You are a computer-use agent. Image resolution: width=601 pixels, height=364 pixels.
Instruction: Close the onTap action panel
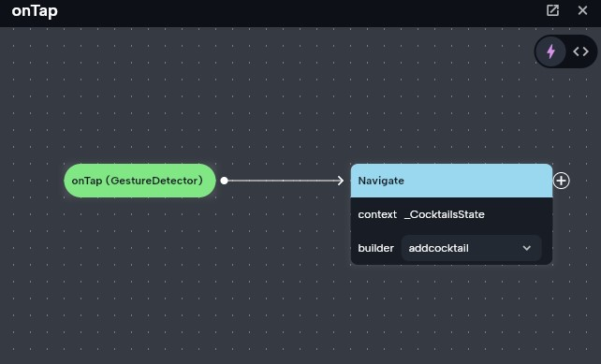tap(582, 10)
